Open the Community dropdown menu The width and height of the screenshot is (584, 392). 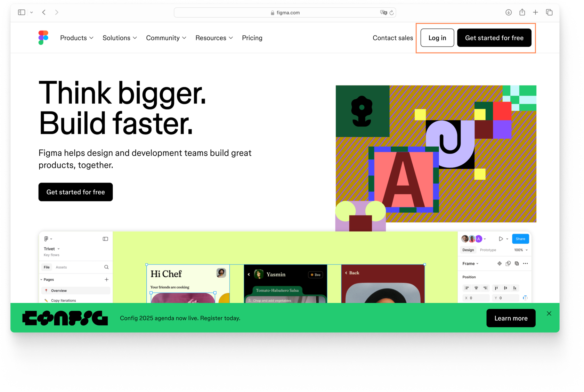(x=166, y=38)
